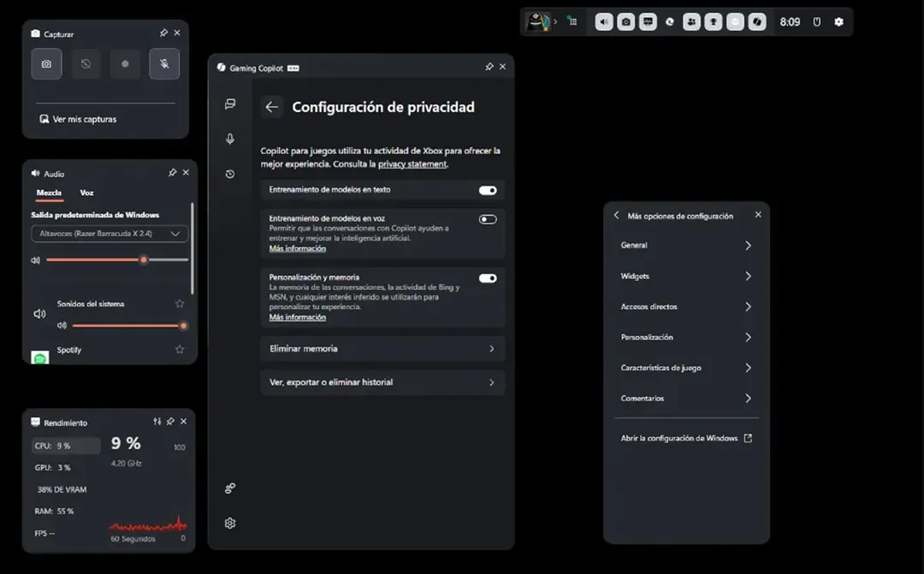This screenshot has width=924, height=574.
Task: Toggle the Audio widget from top bar
Action: pos(604,21)
